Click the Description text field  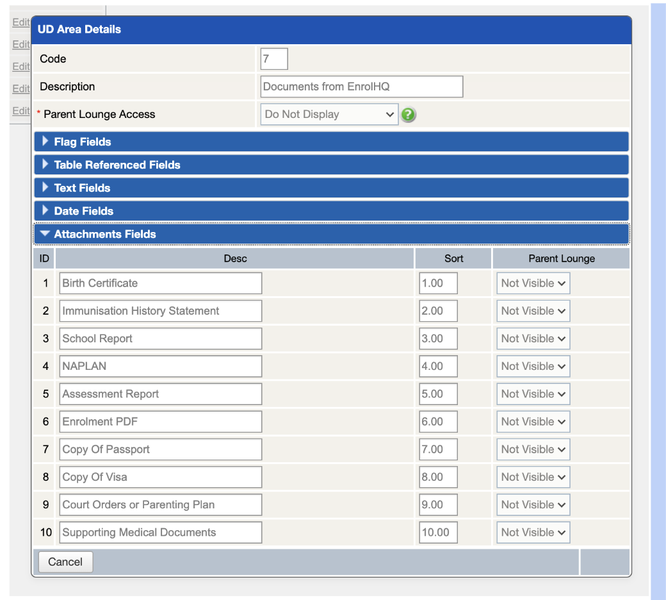coord(361,87)
